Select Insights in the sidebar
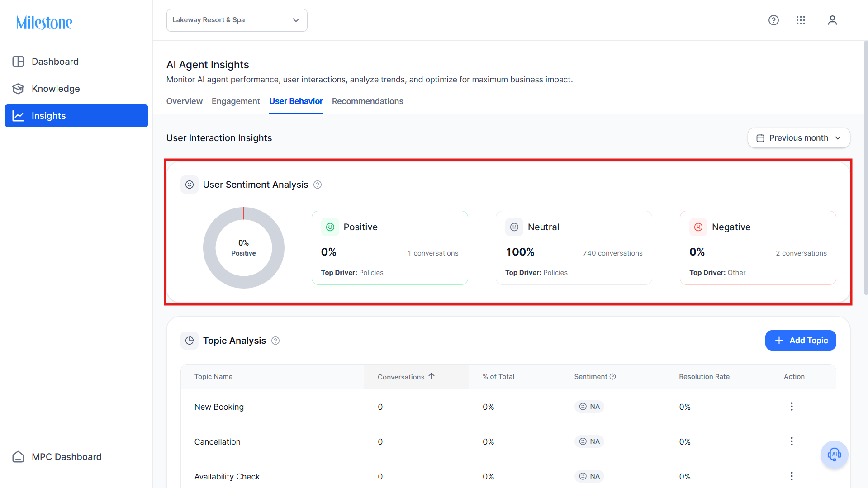Screen dimensions: 868x488 76,116
